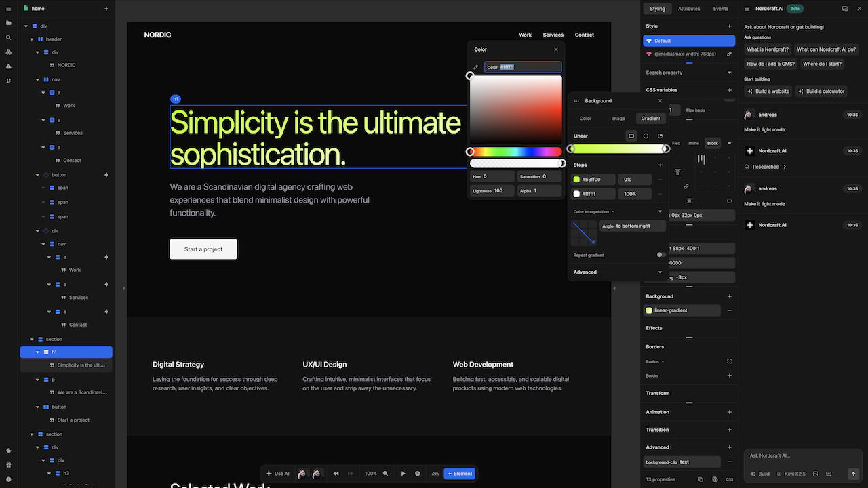Screen dimensions: 868x488
Task: Switch Background to the Image tab
Action: 618,118
